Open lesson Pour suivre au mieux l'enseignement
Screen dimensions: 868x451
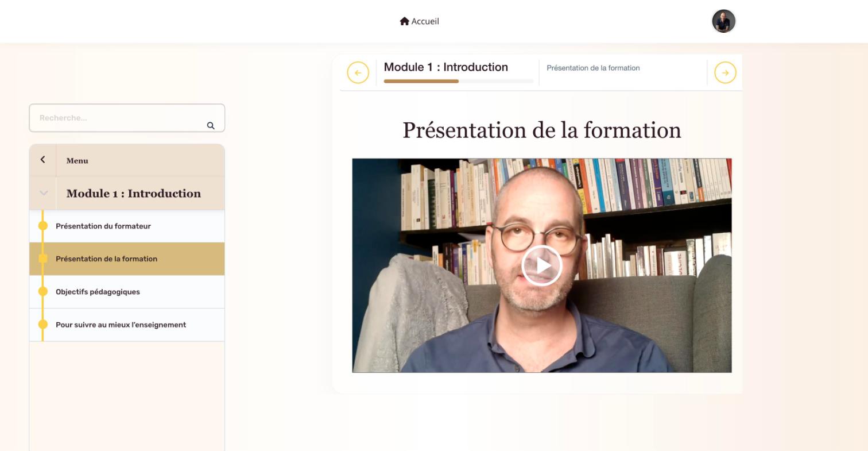pos(127,325)
